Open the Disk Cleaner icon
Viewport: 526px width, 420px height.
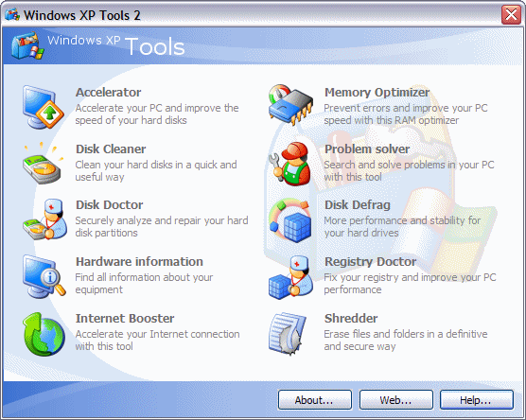[43, 164]
